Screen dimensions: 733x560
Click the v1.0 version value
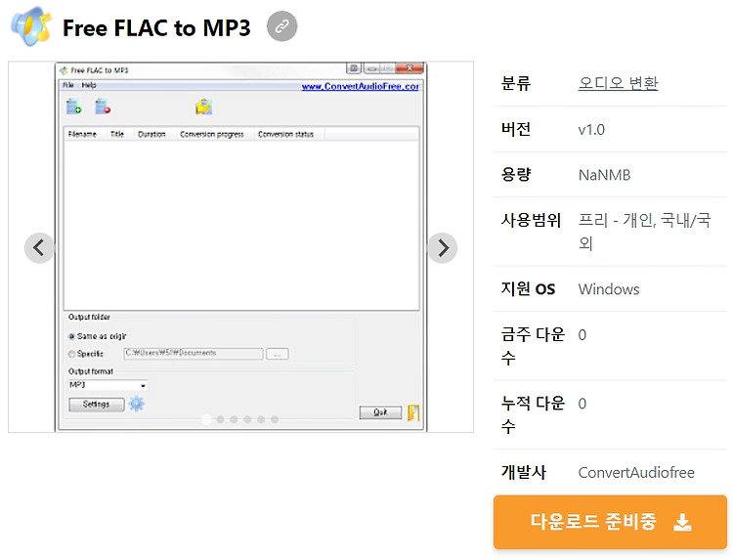(x=591, y=129)
